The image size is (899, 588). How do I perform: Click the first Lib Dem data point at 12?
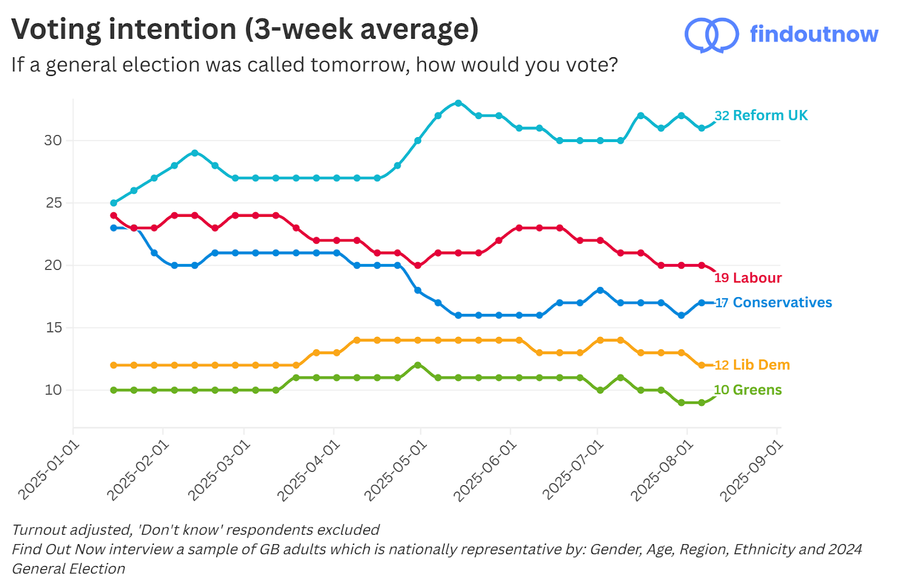tap(113, 365)
